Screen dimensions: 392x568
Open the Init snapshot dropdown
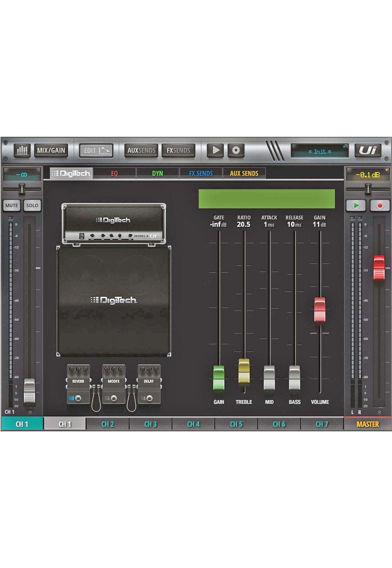tap(320, 151)
